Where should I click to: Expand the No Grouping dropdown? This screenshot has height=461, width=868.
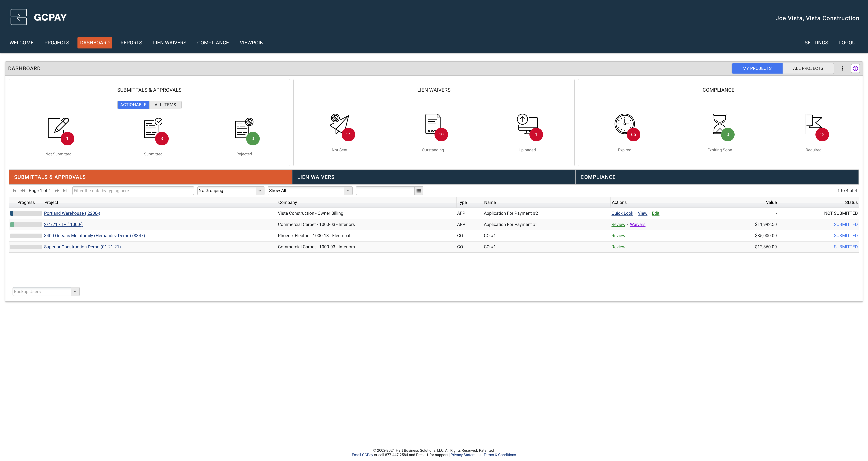pyautogui.click(x=260, y=191)
